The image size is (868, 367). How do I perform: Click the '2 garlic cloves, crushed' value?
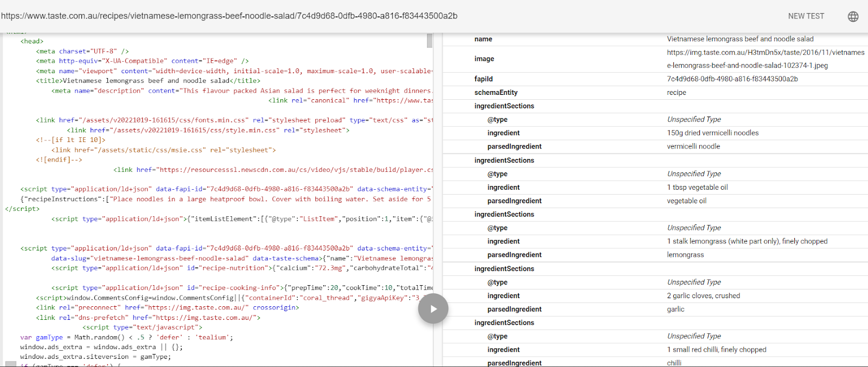(x=703, y=296)
